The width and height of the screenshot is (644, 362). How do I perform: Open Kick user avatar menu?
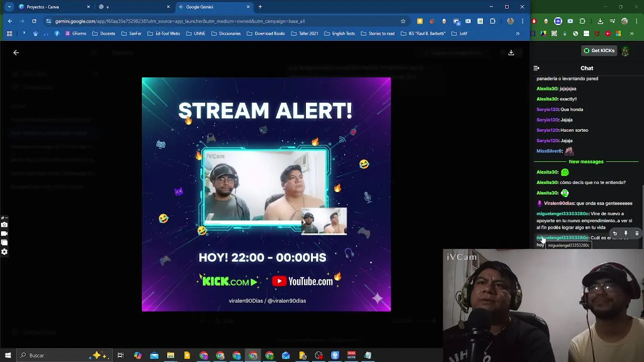625,51
